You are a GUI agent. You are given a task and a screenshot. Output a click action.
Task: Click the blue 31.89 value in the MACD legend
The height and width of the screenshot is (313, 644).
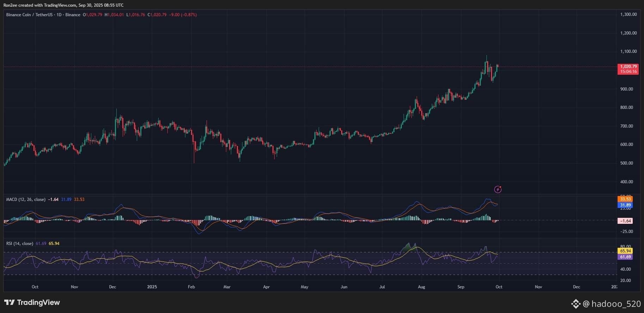tap(66, 200)
